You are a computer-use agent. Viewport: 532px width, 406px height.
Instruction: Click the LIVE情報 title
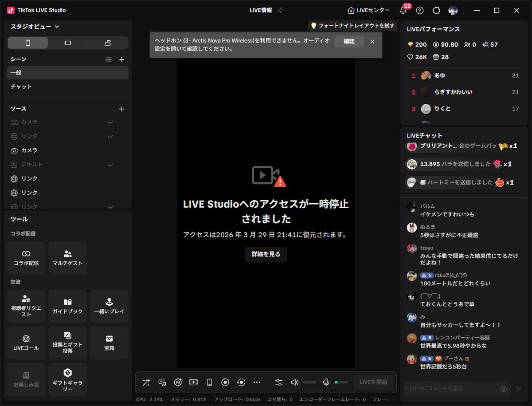(261, 10)
